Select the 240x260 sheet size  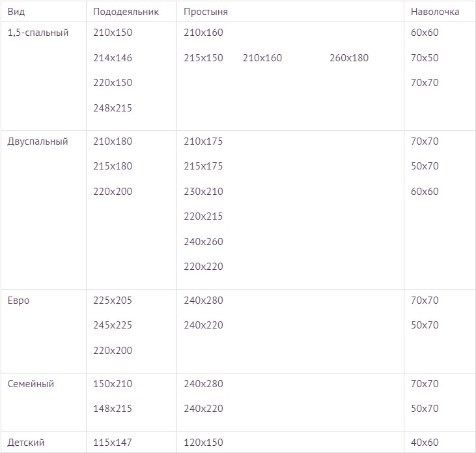(x=203, y=242)
